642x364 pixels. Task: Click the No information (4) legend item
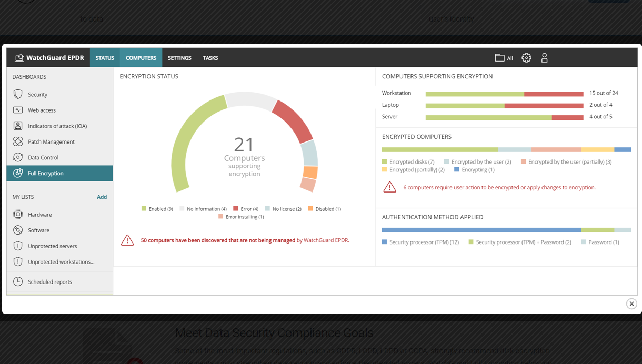coord(203,209)
